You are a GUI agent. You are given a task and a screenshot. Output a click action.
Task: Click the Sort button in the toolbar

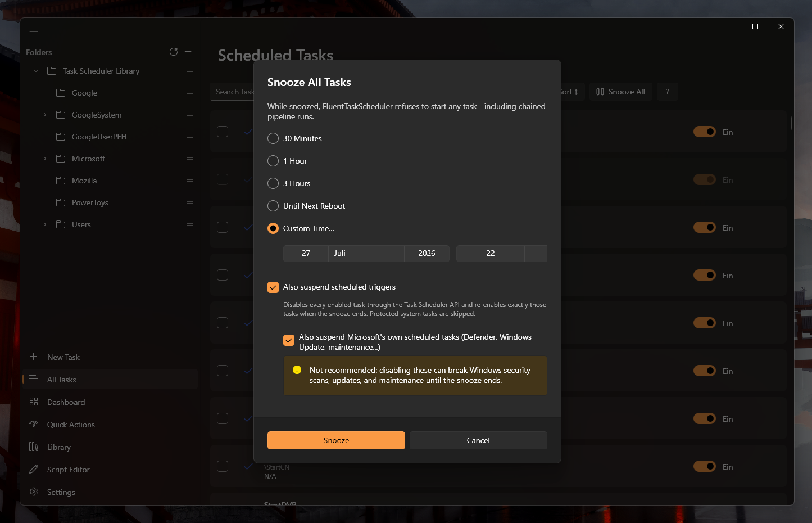coord(573,92)
